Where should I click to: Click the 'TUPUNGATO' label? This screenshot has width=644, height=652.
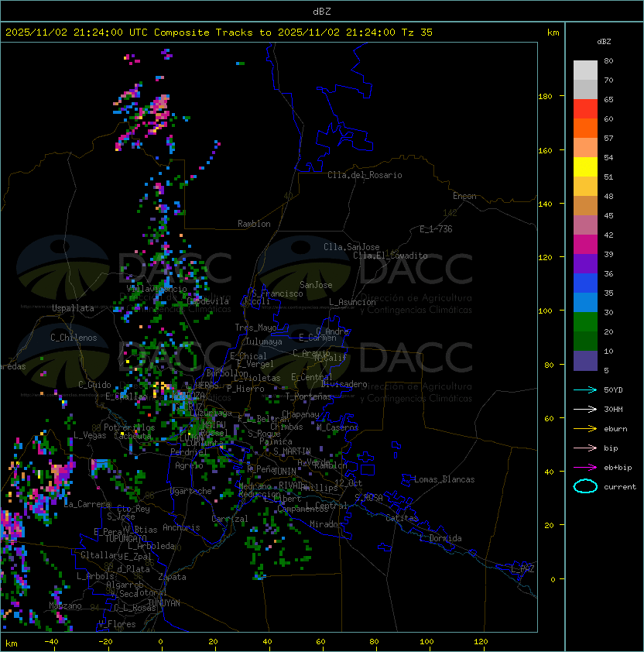point(125,539)
